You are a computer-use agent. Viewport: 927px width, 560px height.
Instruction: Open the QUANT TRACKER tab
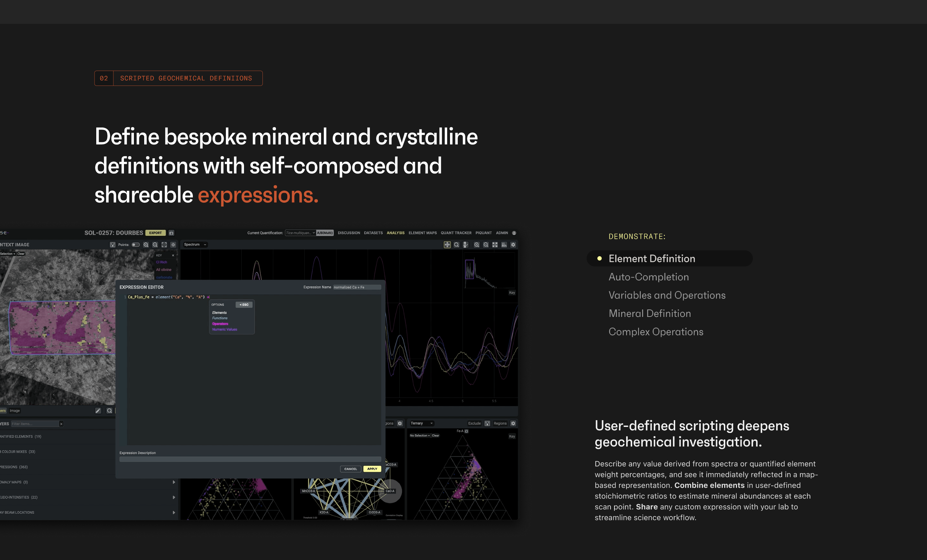[456, 233]
